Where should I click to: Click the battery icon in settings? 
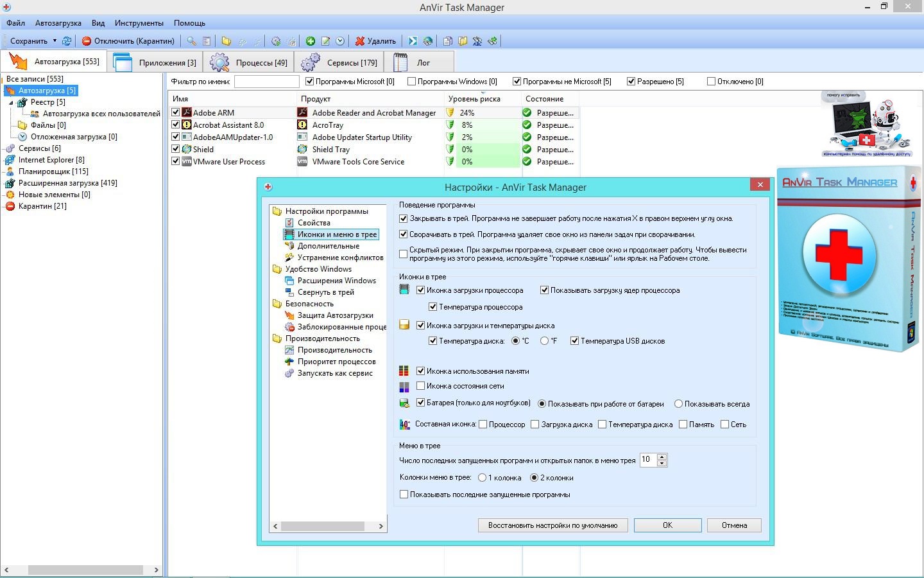click(404, 403)
